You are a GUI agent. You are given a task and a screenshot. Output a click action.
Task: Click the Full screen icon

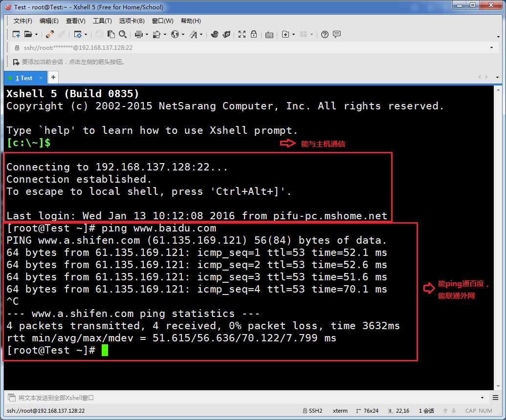(242, 34)
